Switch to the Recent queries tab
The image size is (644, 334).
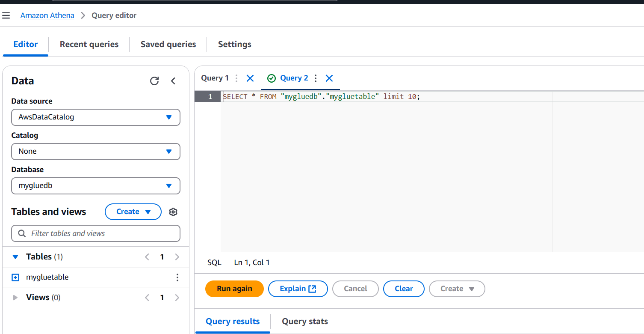coord(89,44)
